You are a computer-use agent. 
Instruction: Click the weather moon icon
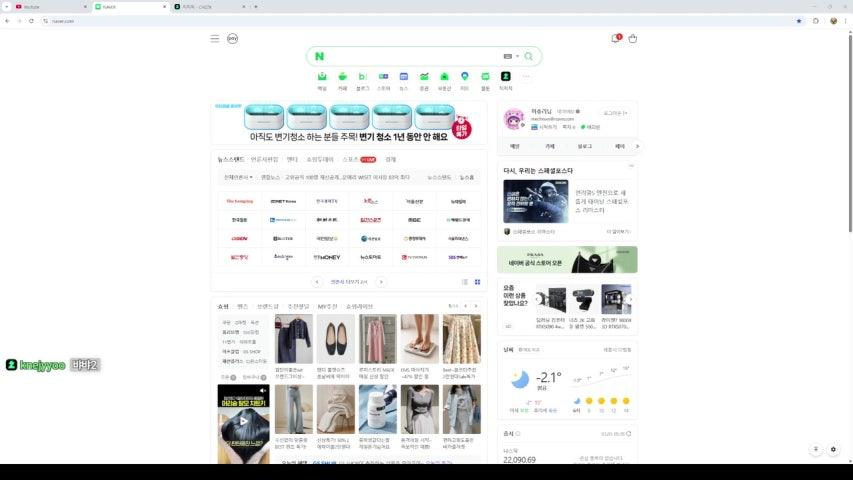(520, 379)
